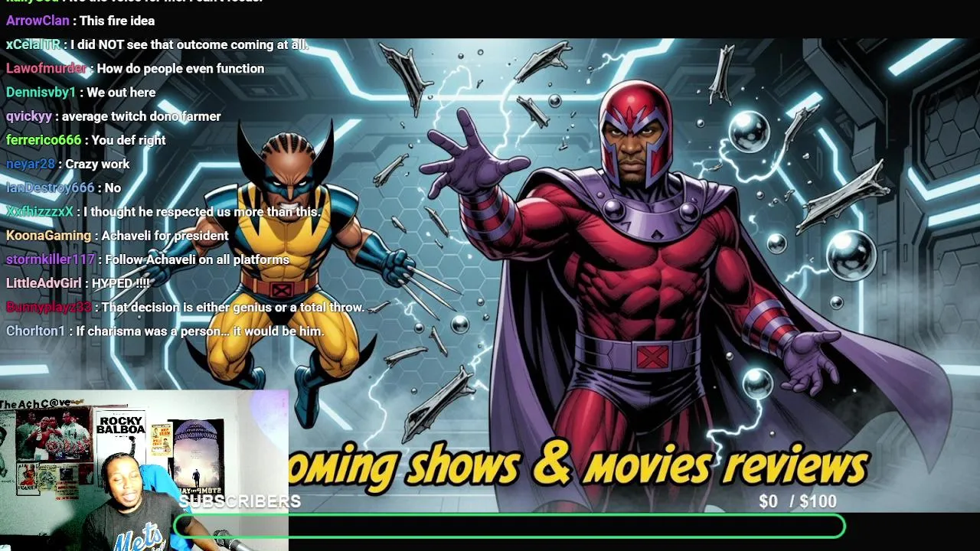Viewport: 980px width, 551px height.
Task: Click the streamer's webcam feed
Action: coord(144,471)
